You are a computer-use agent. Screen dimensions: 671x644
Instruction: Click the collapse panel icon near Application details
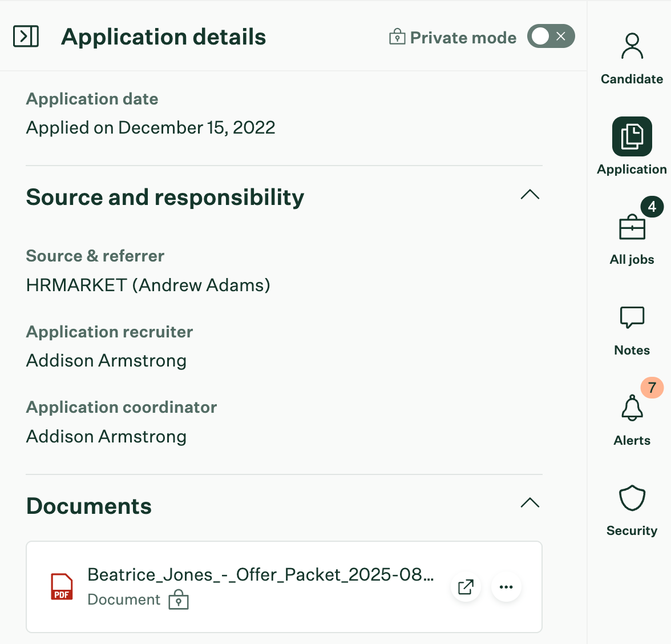tap(25, 36)
